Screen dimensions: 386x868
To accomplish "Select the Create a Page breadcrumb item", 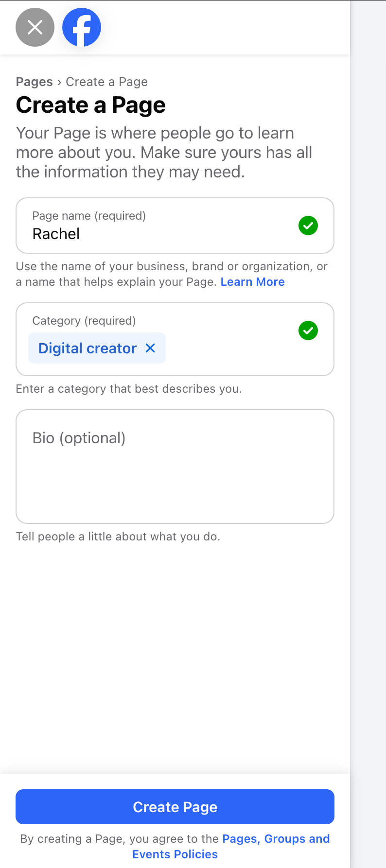I will point(106,82).
